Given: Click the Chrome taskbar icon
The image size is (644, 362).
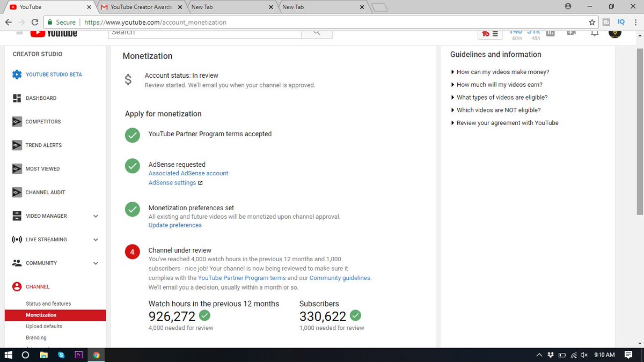Looking at the screenshot, I should [96, 355].
